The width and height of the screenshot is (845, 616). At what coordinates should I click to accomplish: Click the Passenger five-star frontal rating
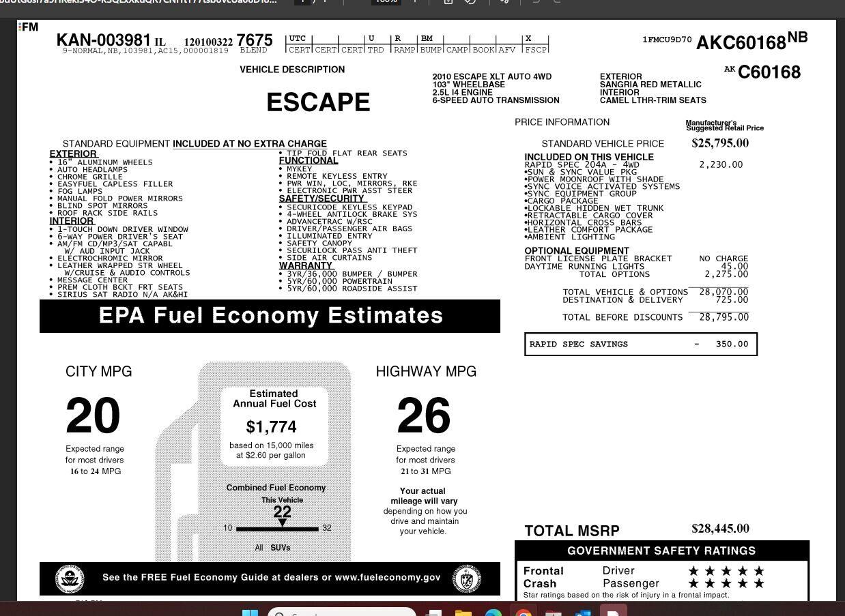726,583
